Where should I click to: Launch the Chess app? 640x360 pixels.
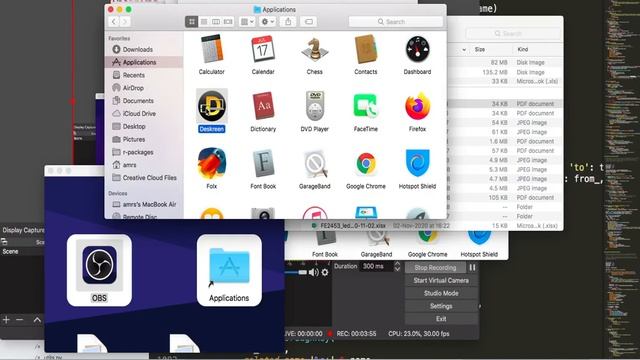point(314,49)
